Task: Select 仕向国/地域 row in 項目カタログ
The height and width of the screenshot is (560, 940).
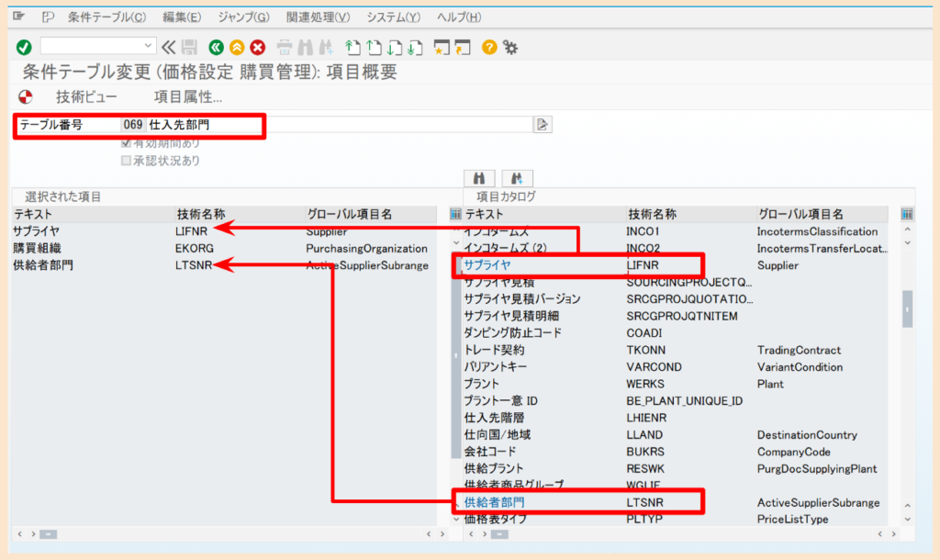Action: tap(675, 435)
